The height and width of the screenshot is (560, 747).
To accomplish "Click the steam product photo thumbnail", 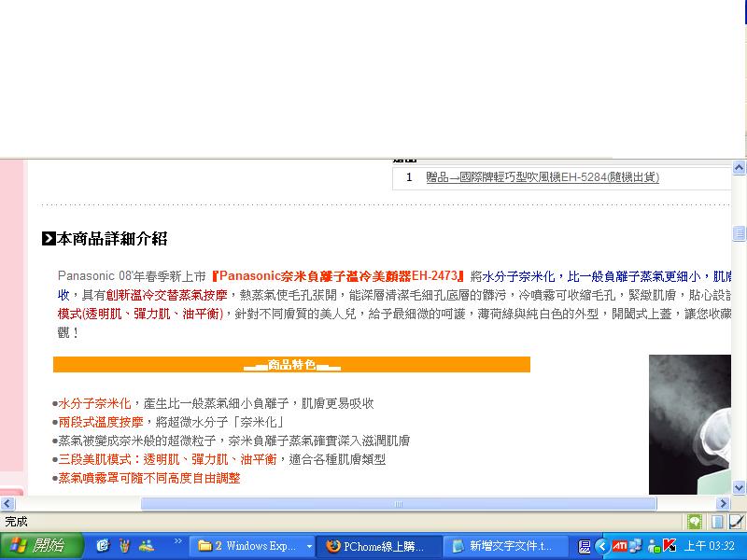I will 690,424.
